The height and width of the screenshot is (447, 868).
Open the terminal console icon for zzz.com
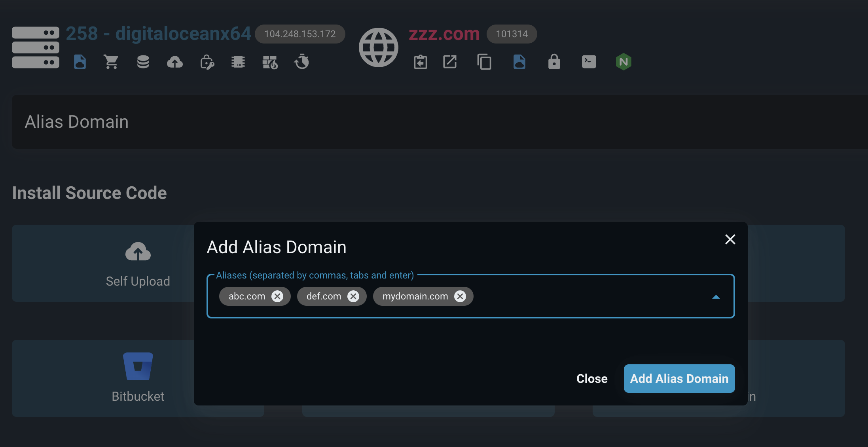tap(589, 62)
